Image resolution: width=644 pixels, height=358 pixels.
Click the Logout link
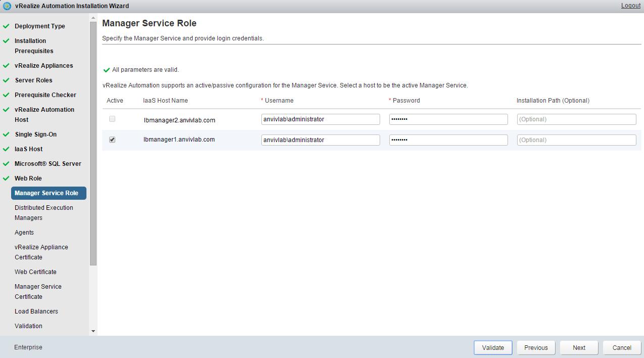pos(631,6)
